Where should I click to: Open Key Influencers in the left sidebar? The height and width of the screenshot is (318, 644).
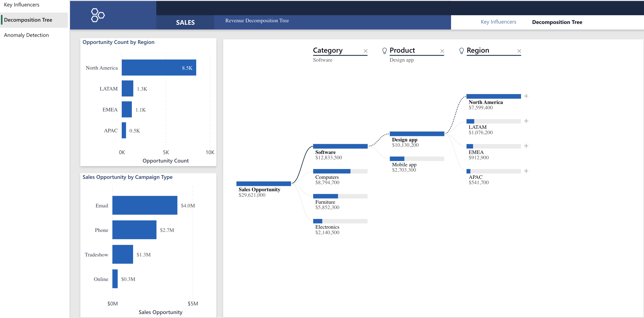click(x=22, y=5)
